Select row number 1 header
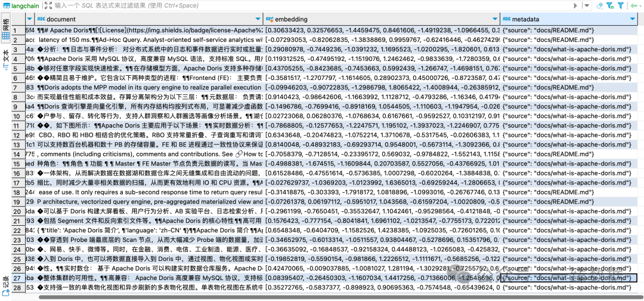 click(17, 30)
